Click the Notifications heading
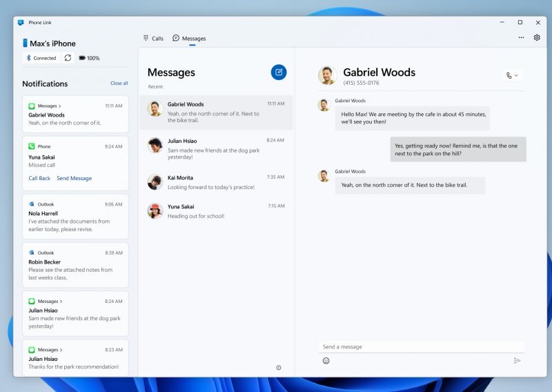 pos(45,84)
